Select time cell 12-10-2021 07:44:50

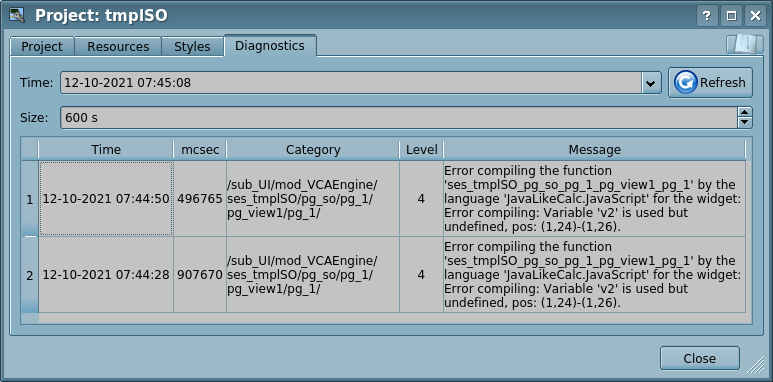click(106, 199)
